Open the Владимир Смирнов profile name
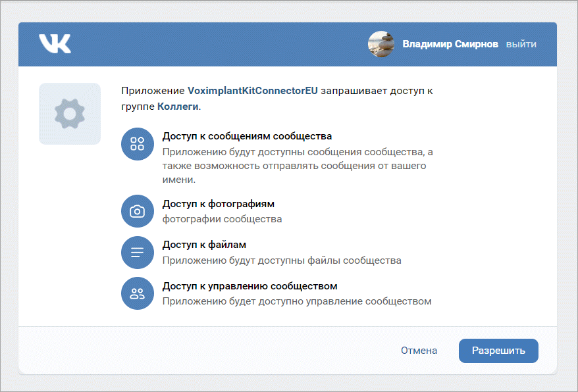 coord(450,44)
